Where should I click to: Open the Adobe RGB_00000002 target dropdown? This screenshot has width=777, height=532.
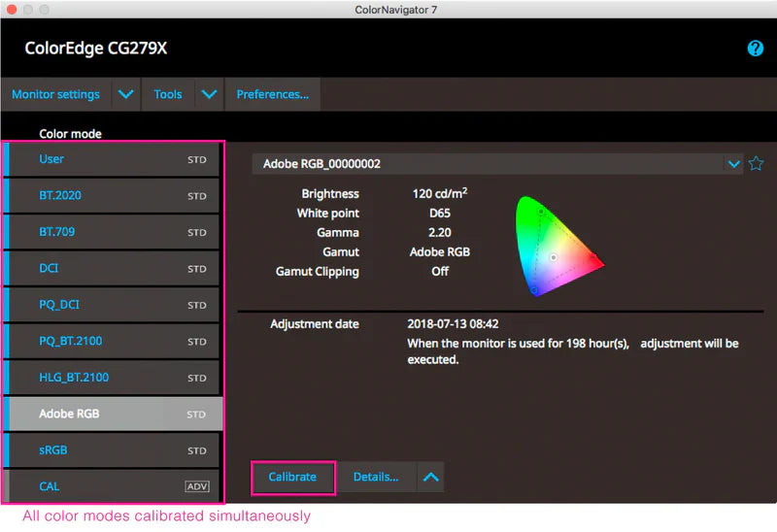[734, 164]
